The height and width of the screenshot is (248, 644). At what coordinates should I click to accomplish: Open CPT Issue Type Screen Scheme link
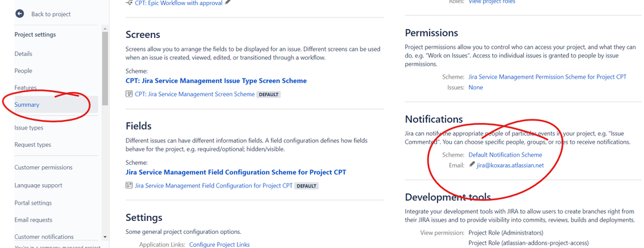pos(216,81)
